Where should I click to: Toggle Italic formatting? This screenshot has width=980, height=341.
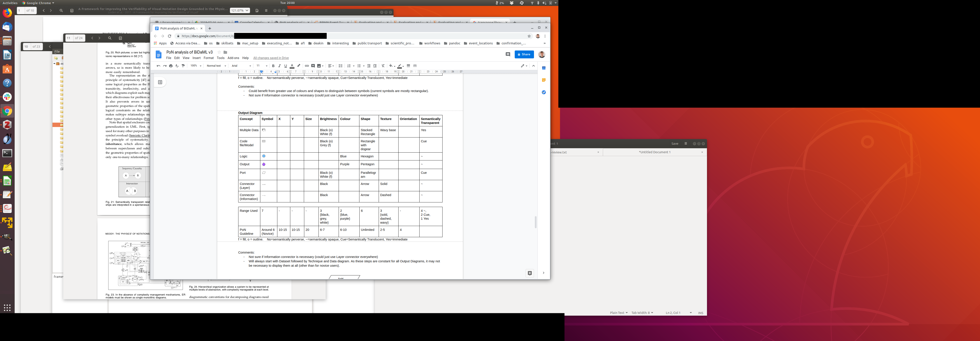pos(279,66)
